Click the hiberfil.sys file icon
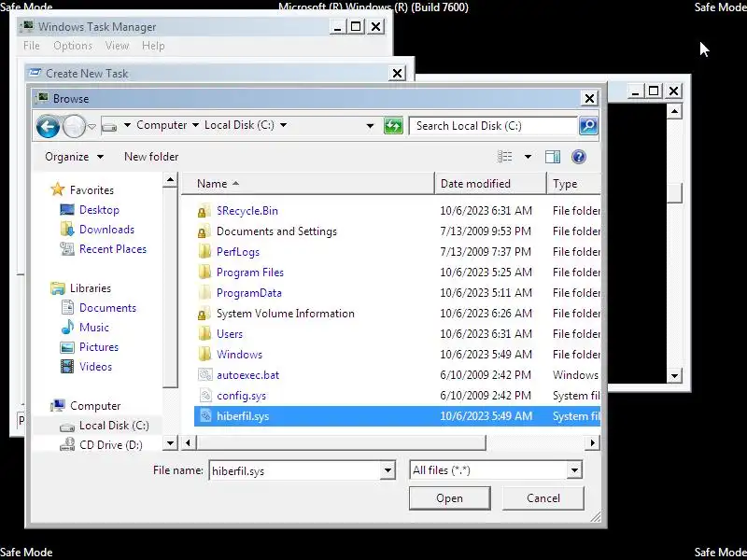The width and height of the screenshot is (747, 560). pos(204,415)
